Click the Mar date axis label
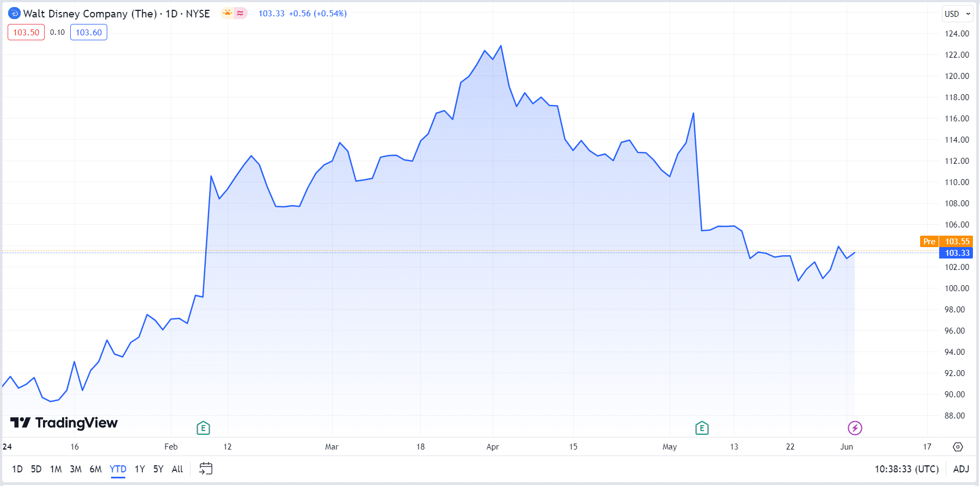This screenshot has height=486, width=980. [332, 447]
